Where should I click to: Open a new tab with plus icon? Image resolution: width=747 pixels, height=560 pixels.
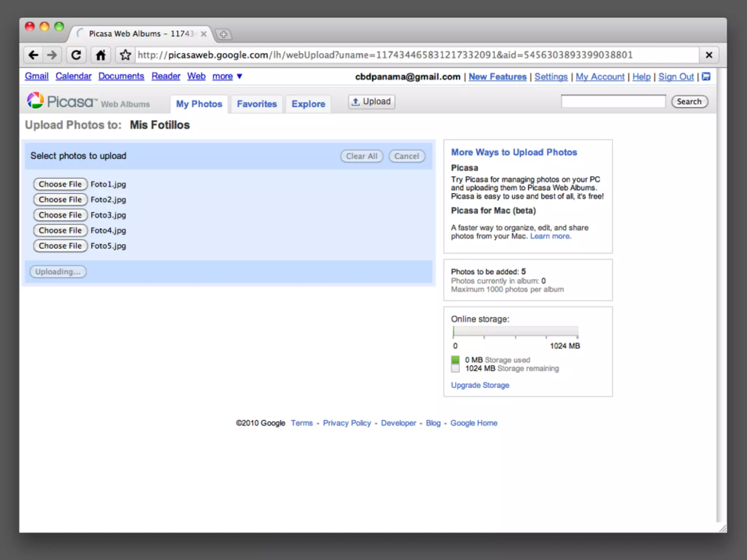[x=224, y=34]
